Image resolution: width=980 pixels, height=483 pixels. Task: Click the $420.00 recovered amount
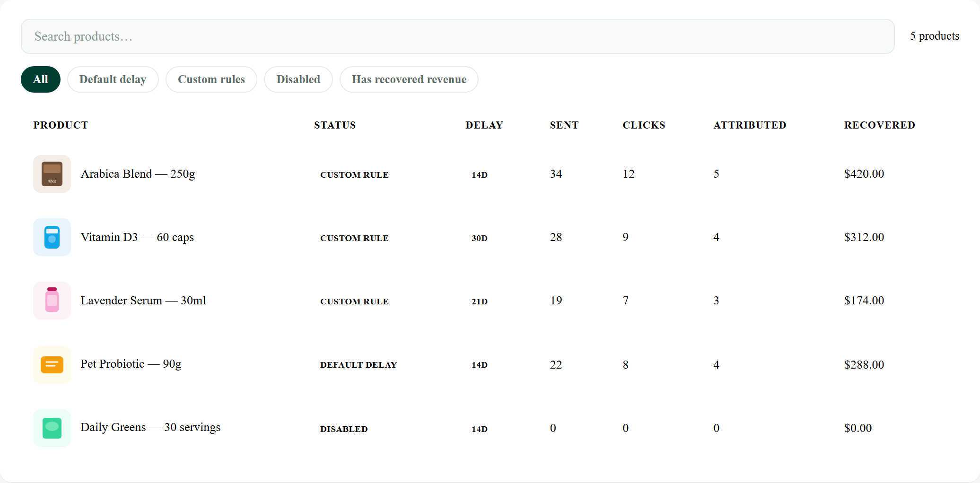(x=864, y=174)
